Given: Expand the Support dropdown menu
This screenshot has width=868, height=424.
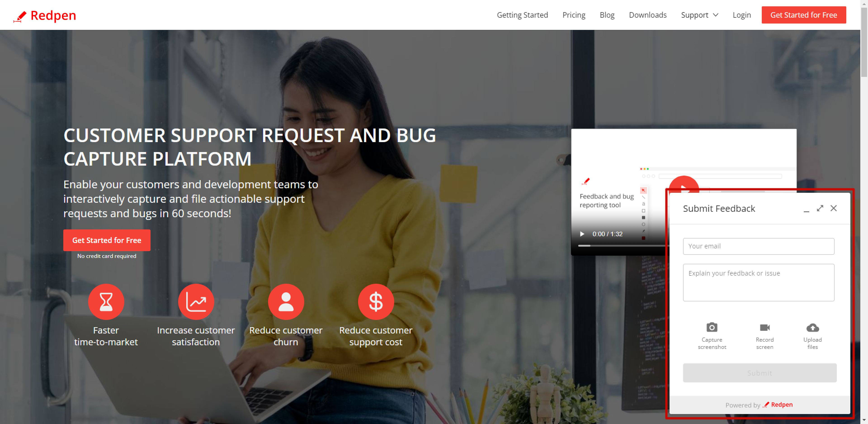Looking at the screenshot, I should pos(700,15).
